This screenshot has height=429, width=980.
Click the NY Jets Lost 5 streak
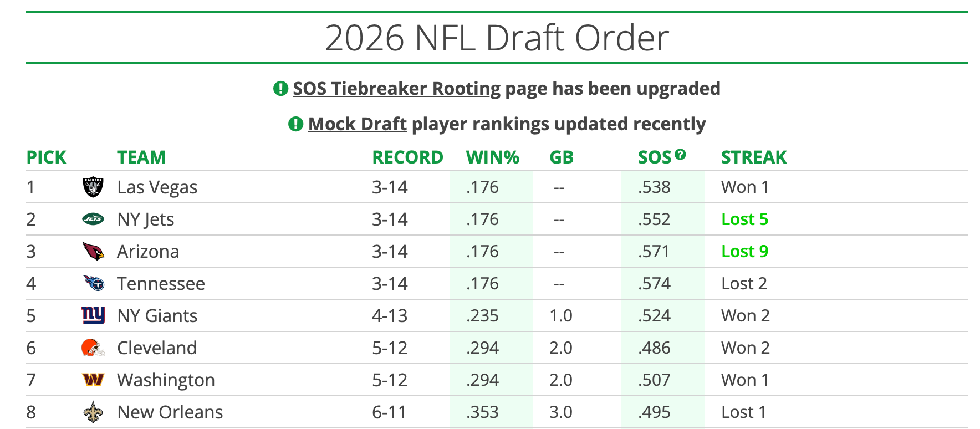pyautogui.click(x=744, y=219)
